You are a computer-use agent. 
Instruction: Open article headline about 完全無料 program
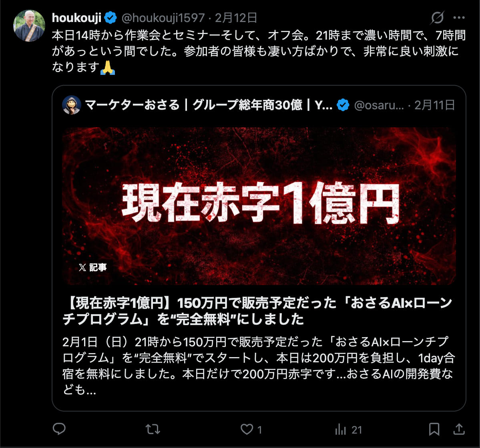tap(258, 311)
